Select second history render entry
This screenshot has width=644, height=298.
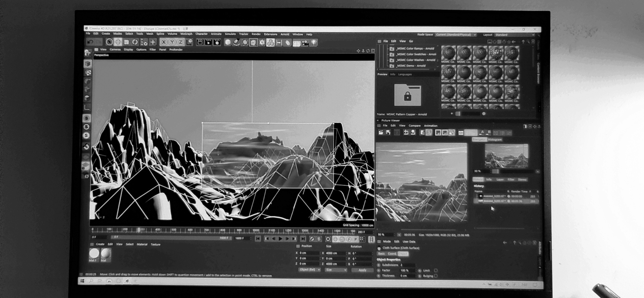click(506, 201)
